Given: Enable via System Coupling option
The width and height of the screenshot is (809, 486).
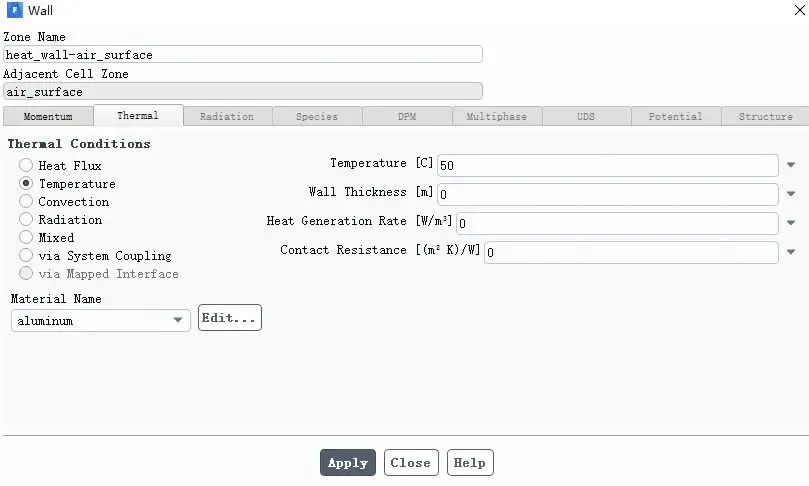Looking at the screenshot, I should (26, 255).
